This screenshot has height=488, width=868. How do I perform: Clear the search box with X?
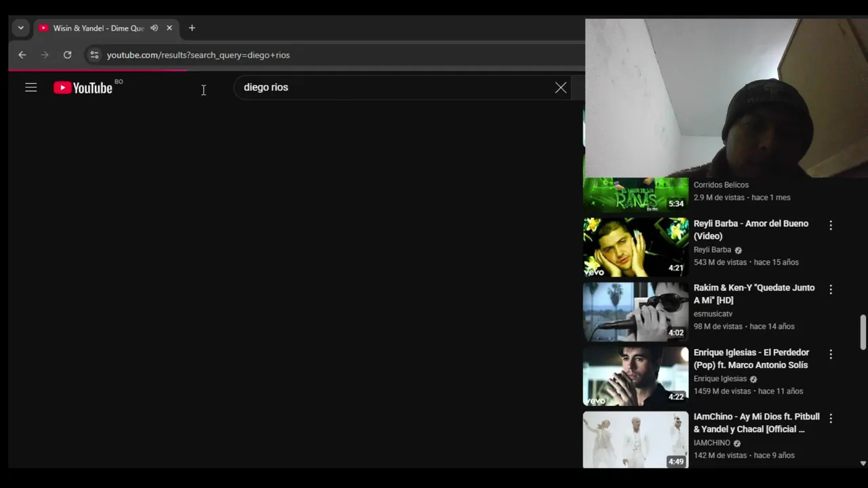[x=561, y=87]
